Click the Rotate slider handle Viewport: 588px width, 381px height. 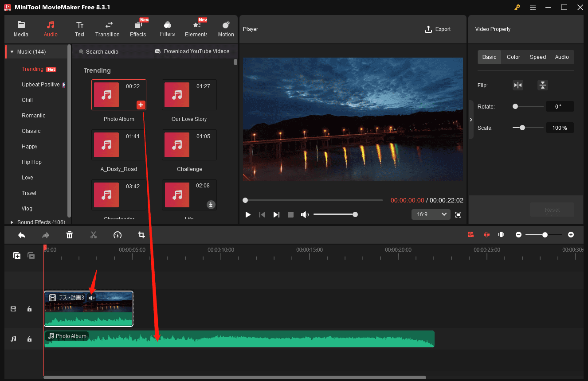pos(515,106)
